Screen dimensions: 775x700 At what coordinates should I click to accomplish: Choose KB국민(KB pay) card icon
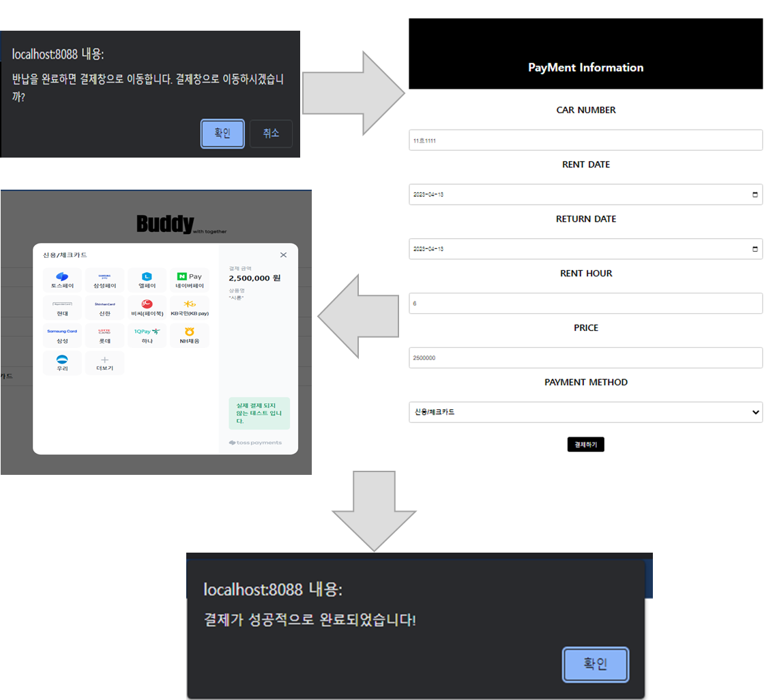(x=189, y=307)
